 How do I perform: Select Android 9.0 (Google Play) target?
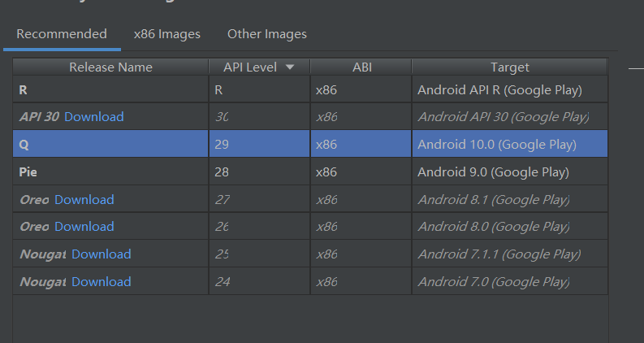pos(510,171)
